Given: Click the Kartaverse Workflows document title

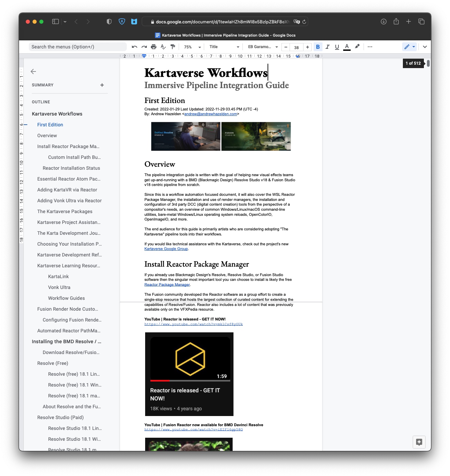Looking at the screenshot, I should pos(206,73).
